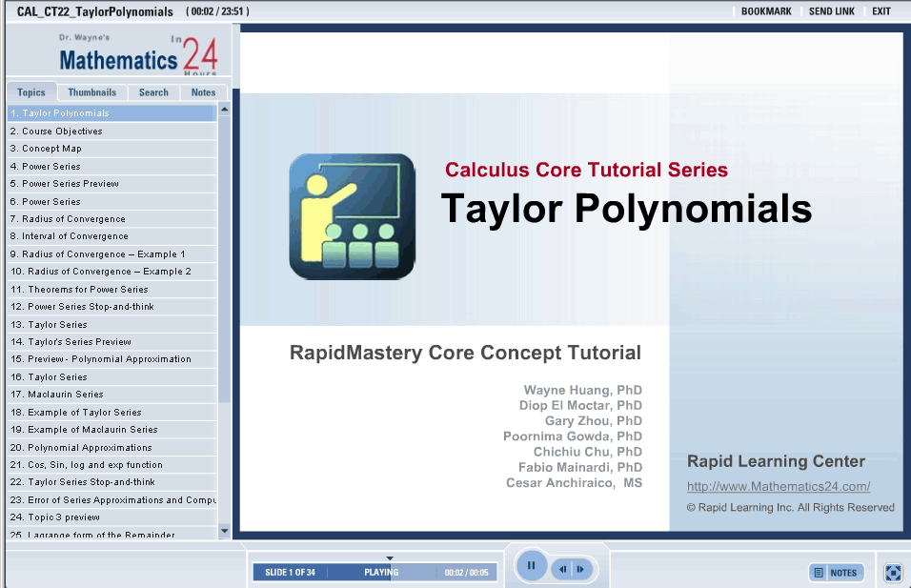
Task: Click the CAL_CT22_TaylorPolynomials title
Action: coord(94,11)
